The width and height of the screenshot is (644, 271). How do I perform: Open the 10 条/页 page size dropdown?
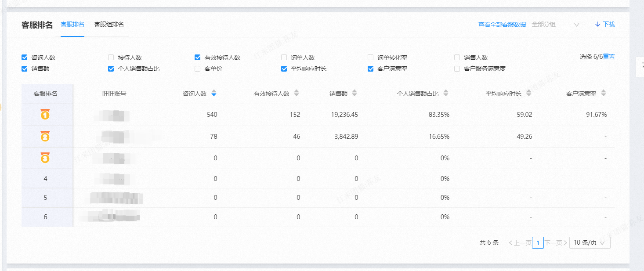point(590,242)
